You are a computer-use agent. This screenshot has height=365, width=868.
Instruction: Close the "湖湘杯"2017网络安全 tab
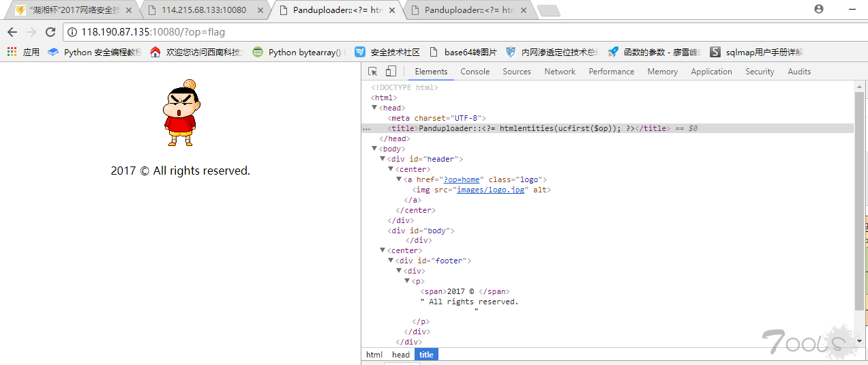pos(128,10)
